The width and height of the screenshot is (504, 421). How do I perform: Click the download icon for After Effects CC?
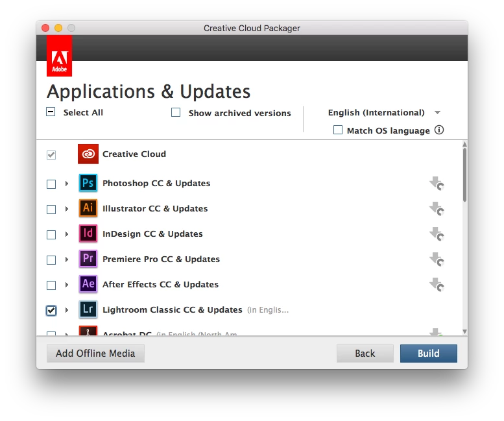(437, 285)
